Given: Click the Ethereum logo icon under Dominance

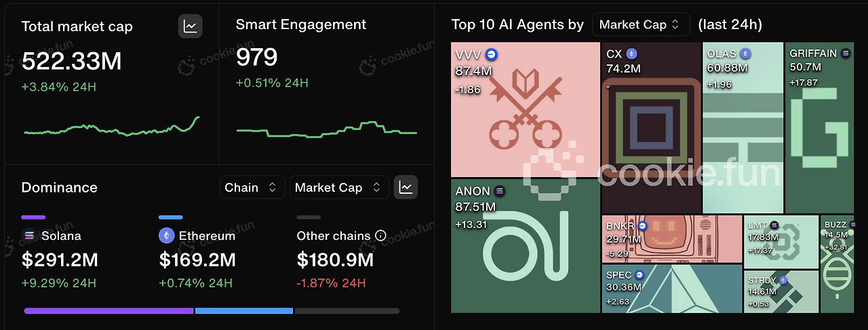Looking at the screenshot, I should pyautogui.click(x=166, y=236).
